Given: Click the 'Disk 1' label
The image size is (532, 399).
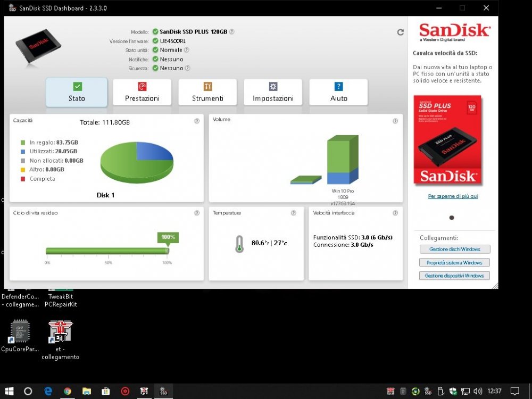Looking at the screenshot, I should coord(105,195).
